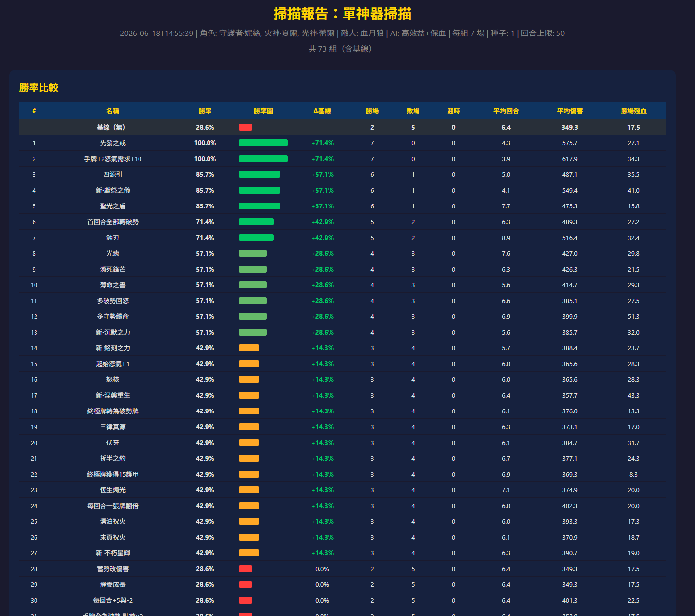
Task: Click the 平均回合 column header
Action: 506,111
